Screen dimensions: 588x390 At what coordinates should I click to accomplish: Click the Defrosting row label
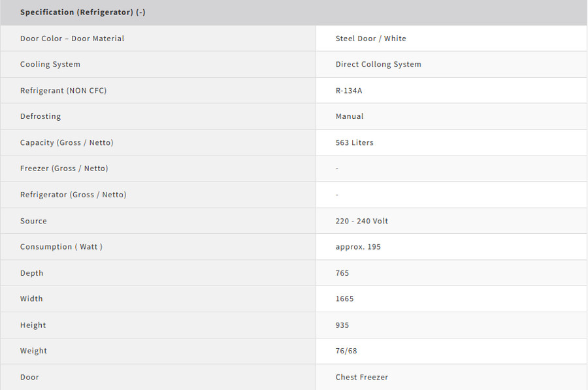(x=40, y=117)
